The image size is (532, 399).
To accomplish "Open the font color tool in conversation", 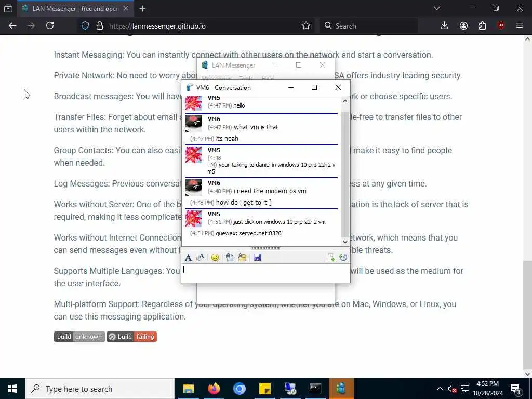I will 200,258.
